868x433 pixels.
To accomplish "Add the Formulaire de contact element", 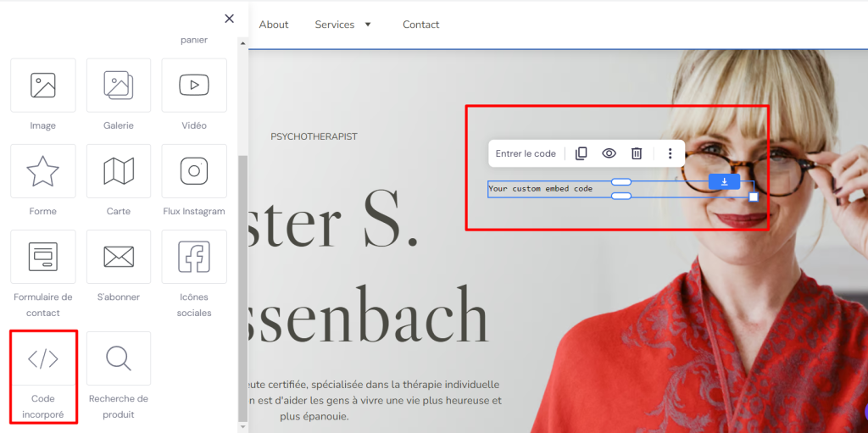I will pyautogui.click(x=43, y=257).
